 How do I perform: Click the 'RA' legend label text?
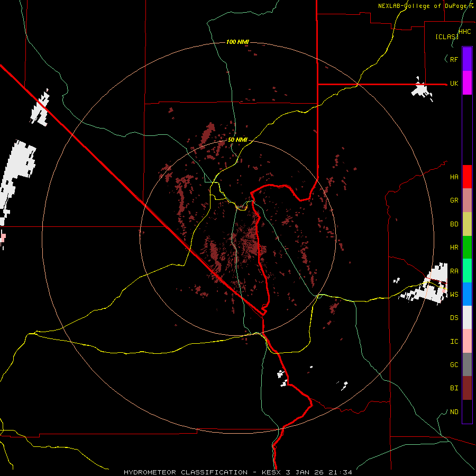point(454,271)
